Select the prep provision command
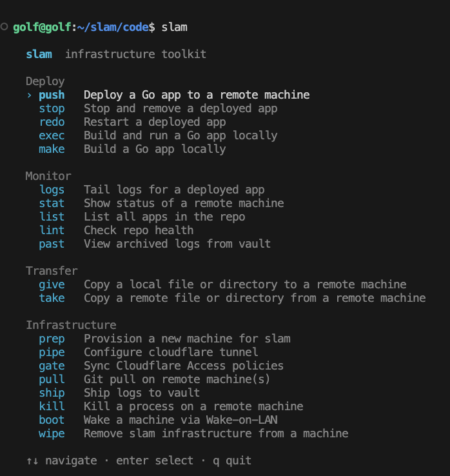450x476 pixels. [52, 339]
